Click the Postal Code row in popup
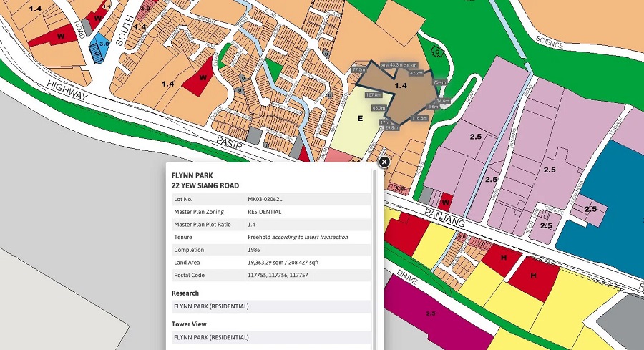Screen dimensions: 644x350 [270, 276]
